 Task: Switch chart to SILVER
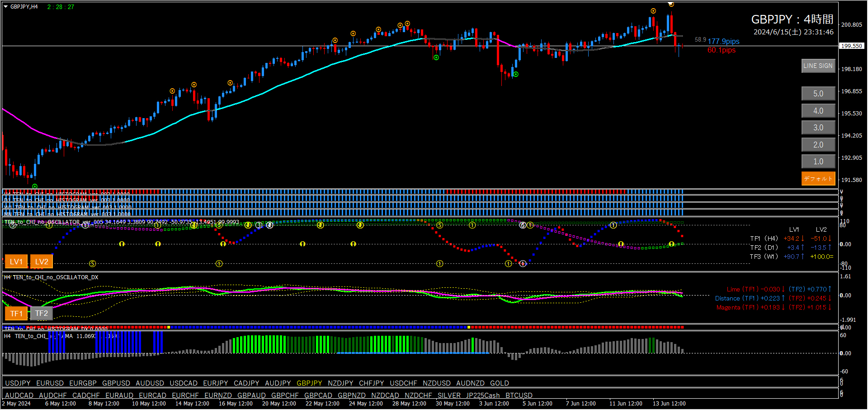tap(449, 396)
